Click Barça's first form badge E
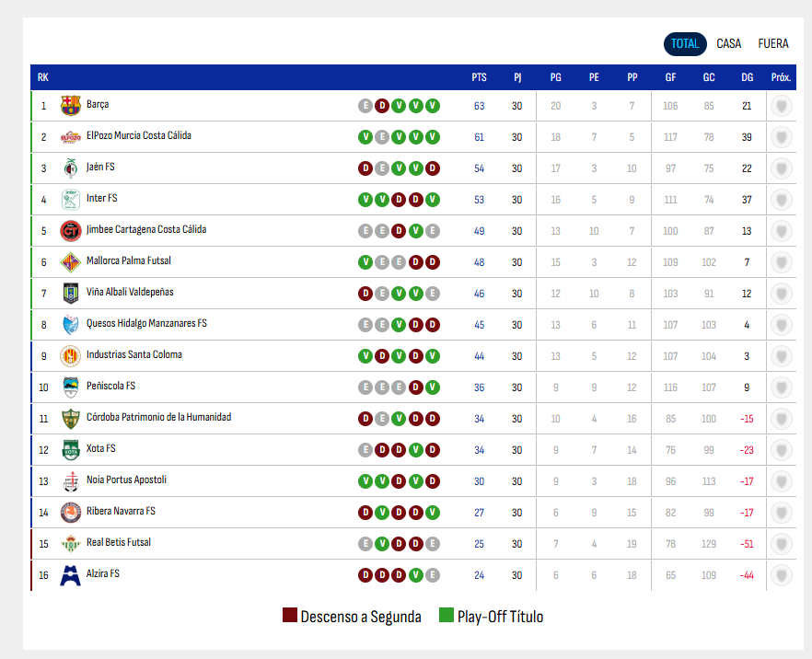Viewport: 812px width, 659px height. click(x=365, y=106)
